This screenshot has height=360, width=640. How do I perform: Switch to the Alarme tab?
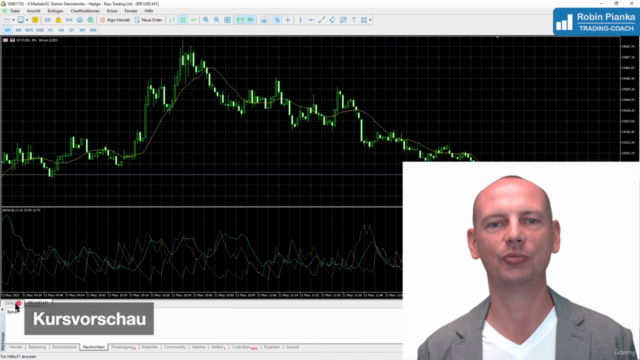tap(198, 347)
